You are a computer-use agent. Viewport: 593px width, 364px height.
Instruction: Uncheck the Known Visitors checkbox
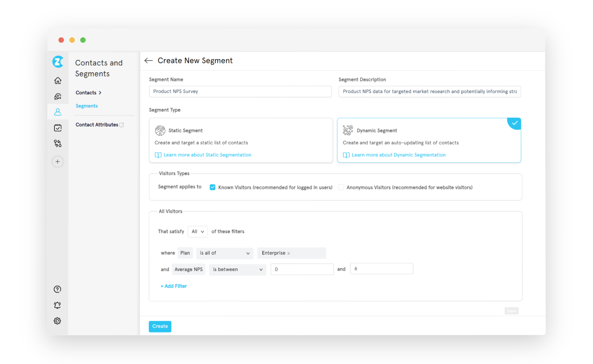tap(212, 187)
